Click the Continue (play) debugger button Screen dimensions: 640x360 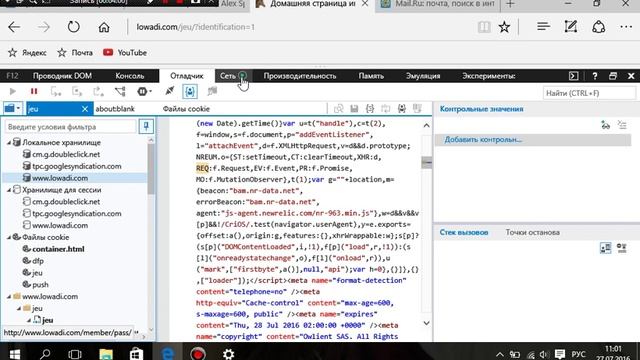[x=13, y=91]
